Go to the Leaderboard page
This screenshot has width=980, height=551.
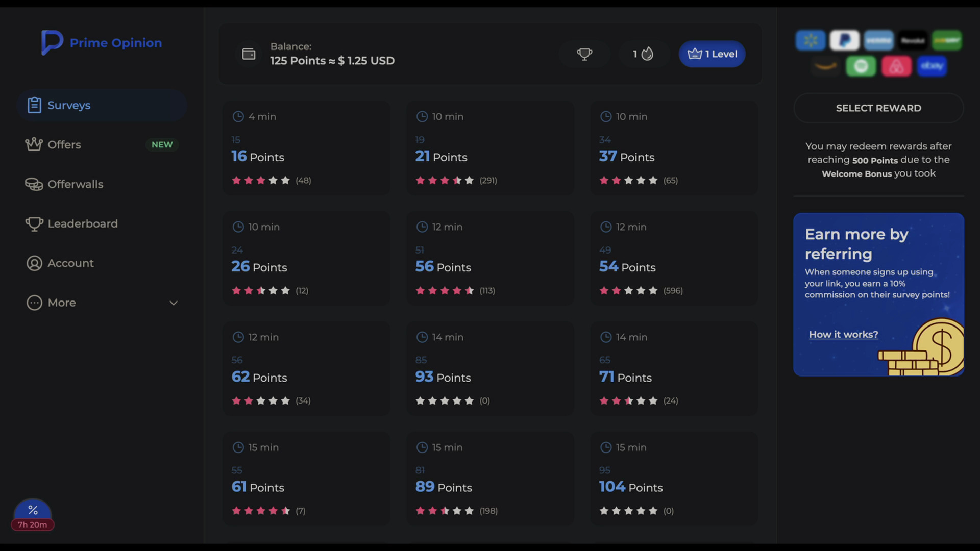coord(82,224)
